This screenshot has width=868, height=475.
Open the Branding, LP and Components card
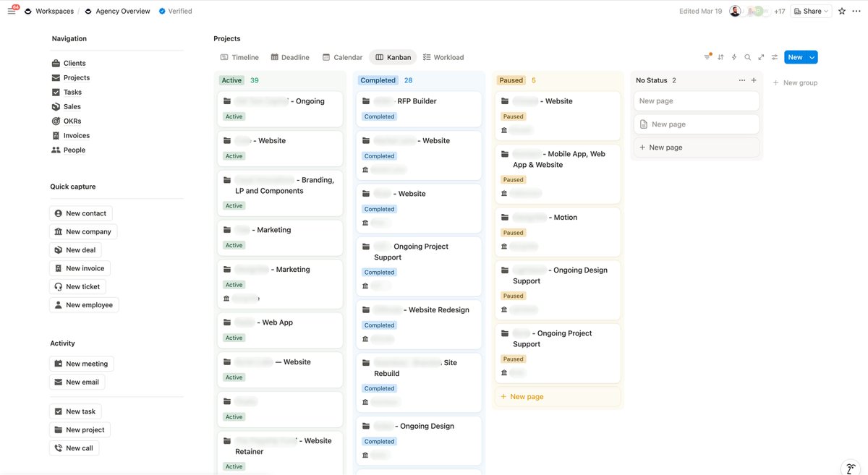(x=279, y=194)
